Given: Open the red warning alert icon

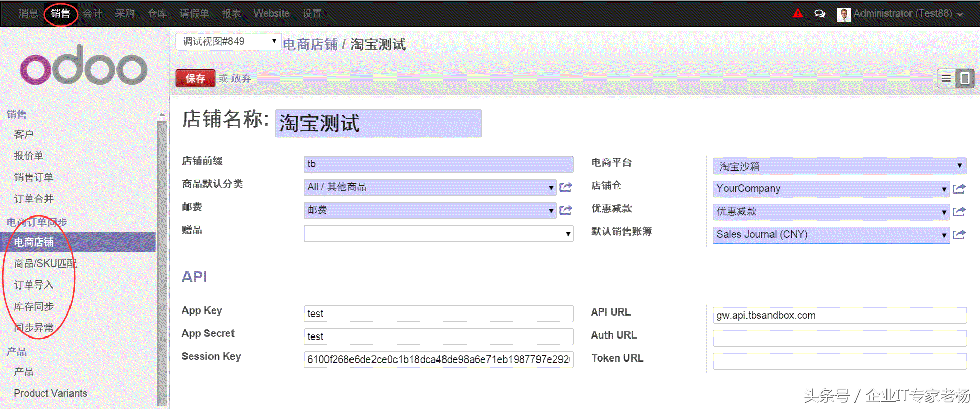Looking at the screenshot, I should point(798,13).
